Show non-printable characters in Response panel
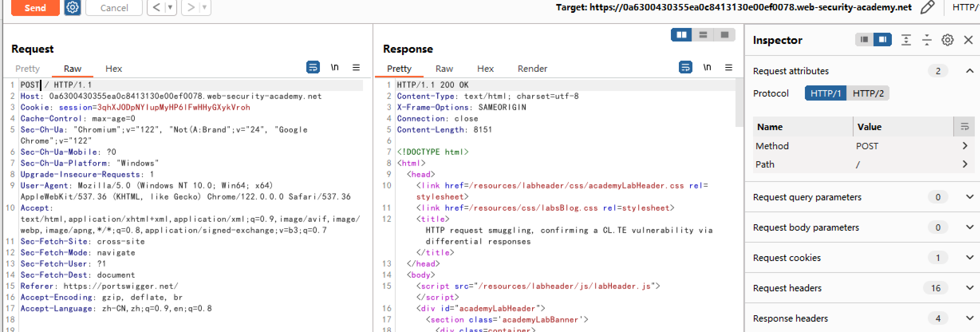 707,67
